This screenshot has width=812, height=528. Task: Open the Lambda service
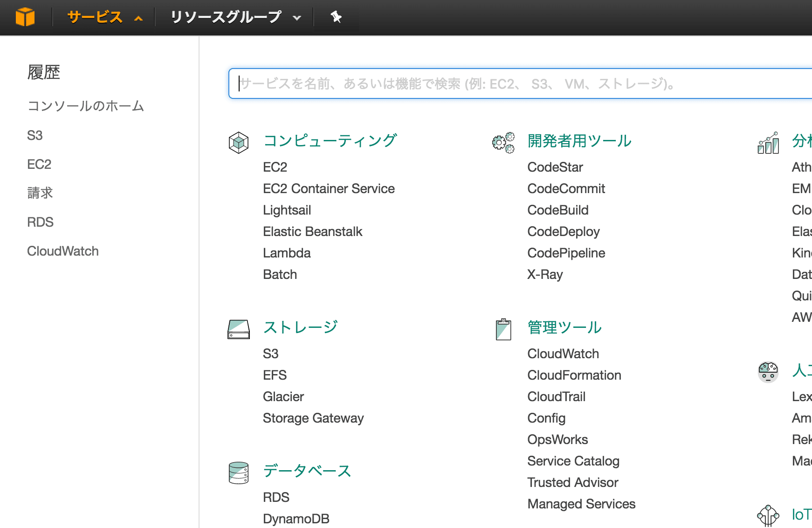[x=287, y=253]
